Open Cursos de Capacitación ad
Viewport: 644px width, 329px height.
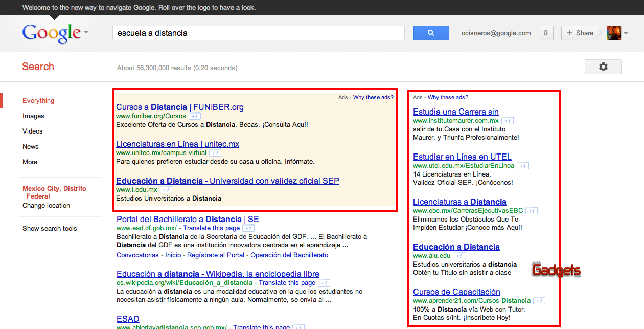point(457,292)
